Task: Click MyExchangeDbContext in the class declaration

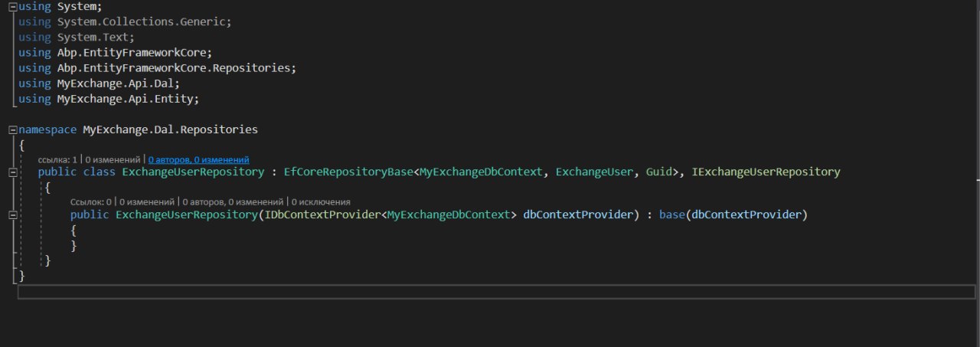Action: pos(481,172)
